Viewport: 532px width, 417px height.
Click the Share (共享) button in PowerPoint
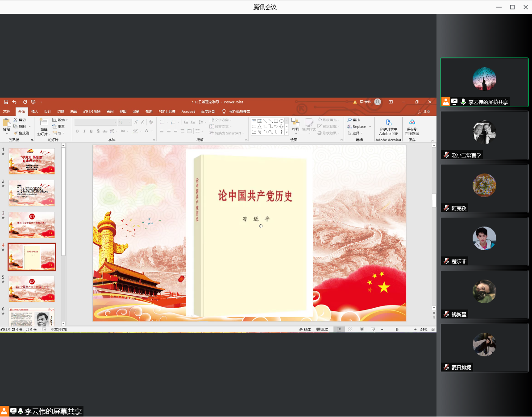424,111
